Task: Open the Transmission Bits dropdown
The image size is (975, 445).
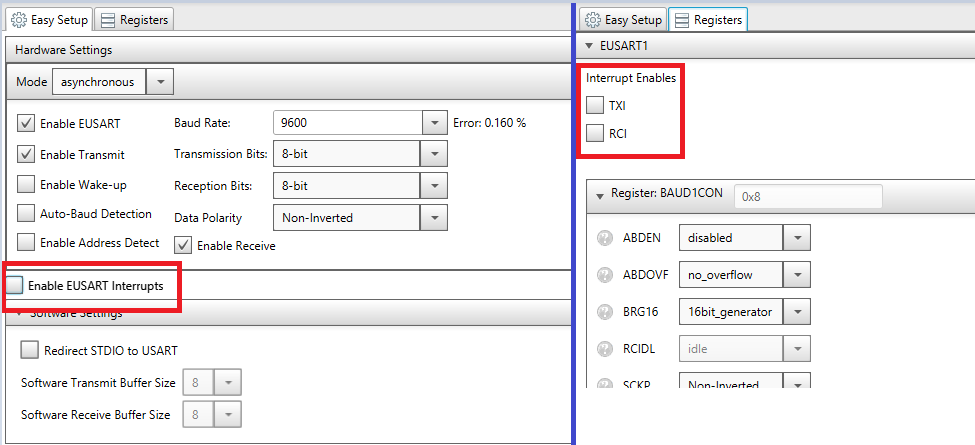Action: (x=433, y=154)
